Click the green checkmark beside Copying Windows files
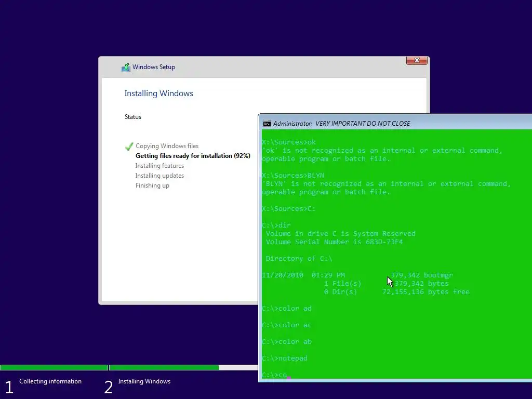 coord(129,146)
